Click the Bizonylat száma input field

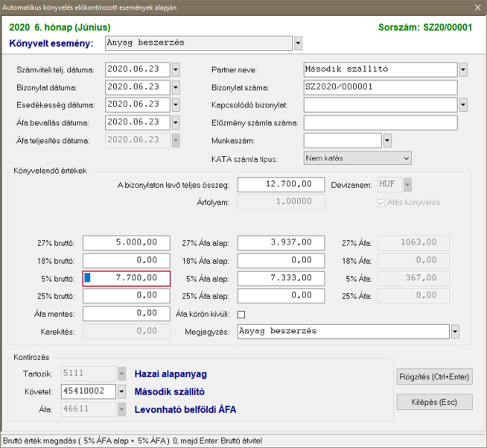click(380, 87)
